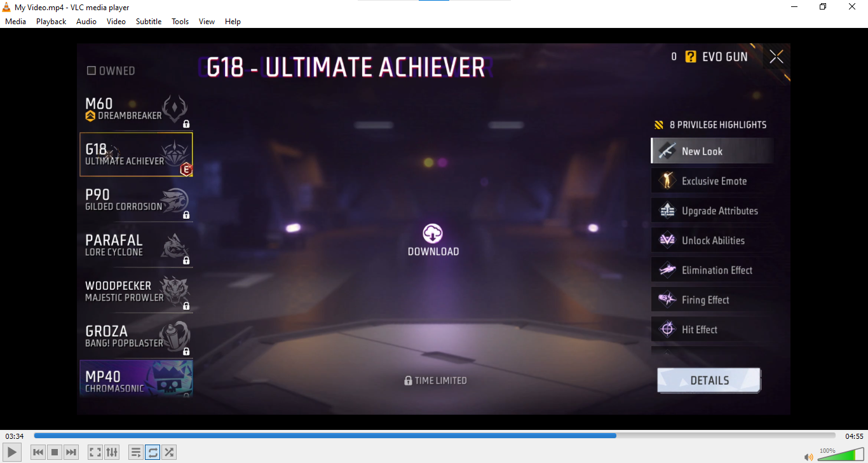868x463 pixels.
Task: Stop video playback
Action: [x=55, y=452]
